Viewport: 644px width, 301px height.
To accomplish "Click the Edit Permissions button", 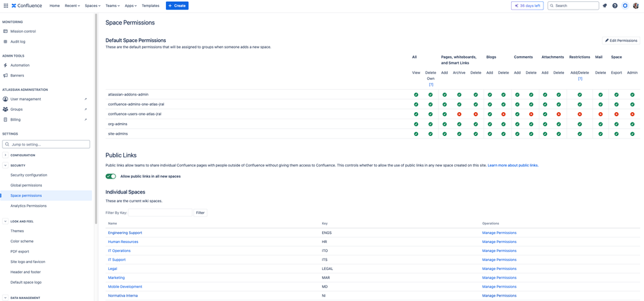I will pyautogui.click(x=621, y=41).
